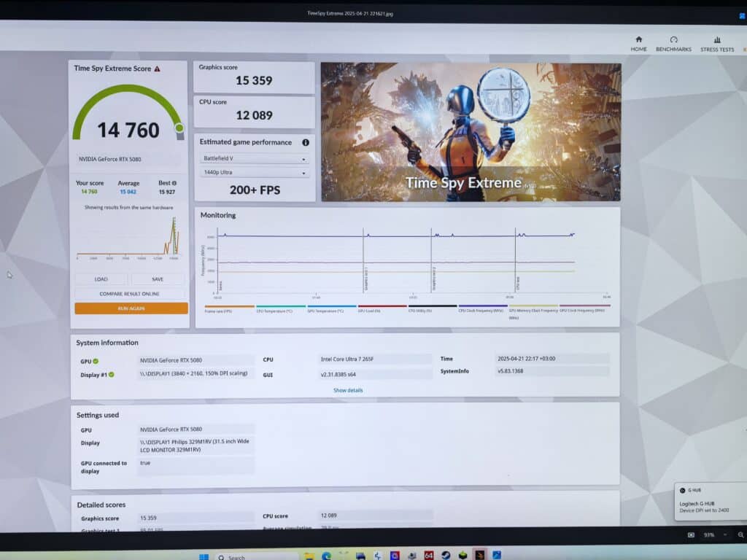Viewport: 747px width, 560px height.
Task: Toggle the GPU Temperature legend series
Action: [332, 309]
